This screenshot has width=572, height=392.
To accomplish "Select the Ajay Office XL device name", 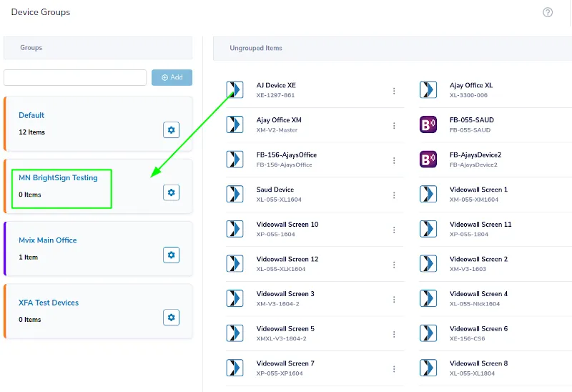I will pos(471,85).
